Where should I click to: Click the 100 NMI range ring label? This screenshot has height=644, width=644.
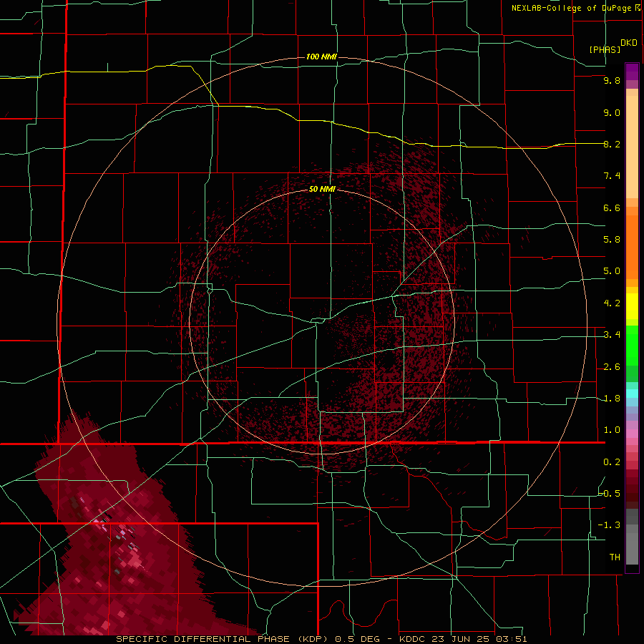coord(321,57)
